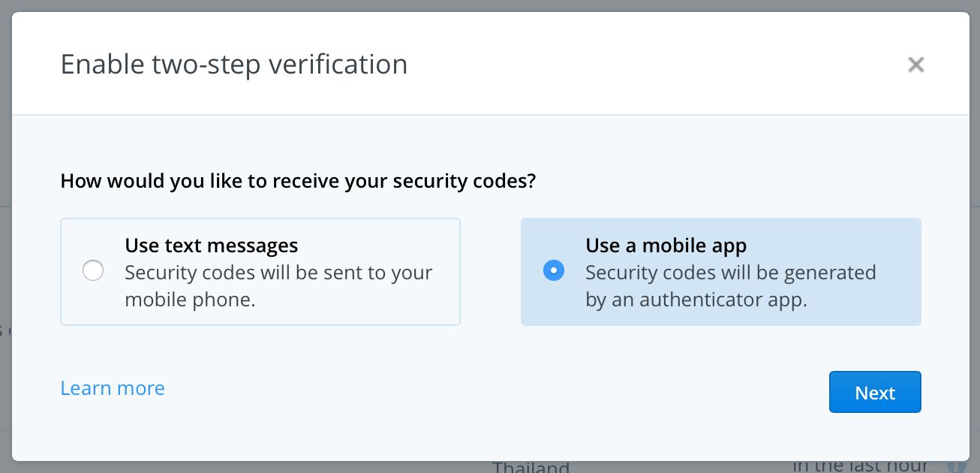Click the "Enable two-step verification" title
The height and width of the screenshot is (473, 980).
[x=233, y=65]
